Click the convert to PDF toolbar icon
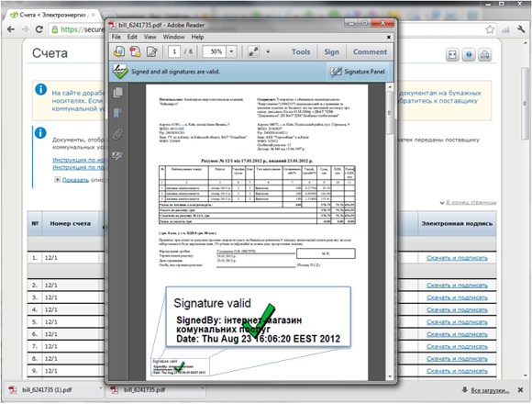The width and height of the screenshot is (532, 404). [119, 51]
